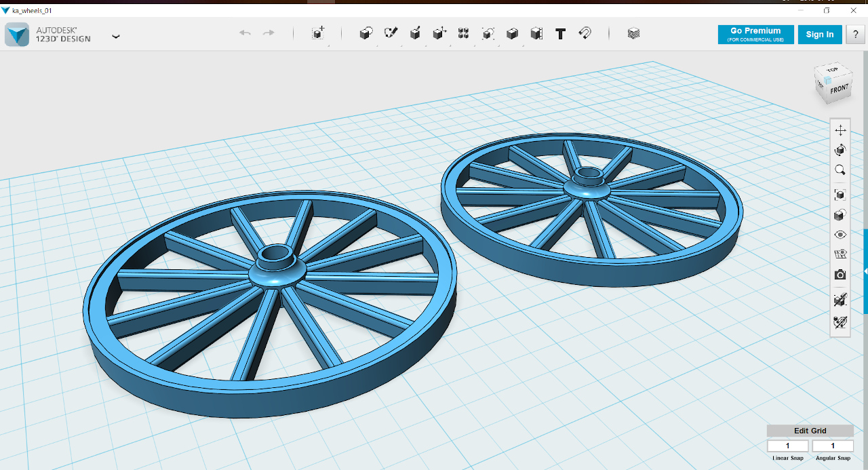The image size is (868, 470).
Task: Toggle snap while moving objects icon
Action: tap(840, 300)
